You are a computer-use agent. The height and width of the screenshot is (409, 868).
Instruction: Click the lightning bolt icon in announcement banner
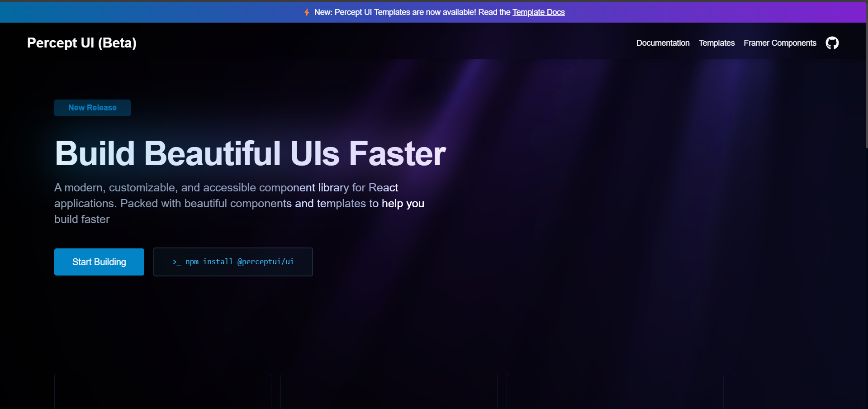[307, 12]
